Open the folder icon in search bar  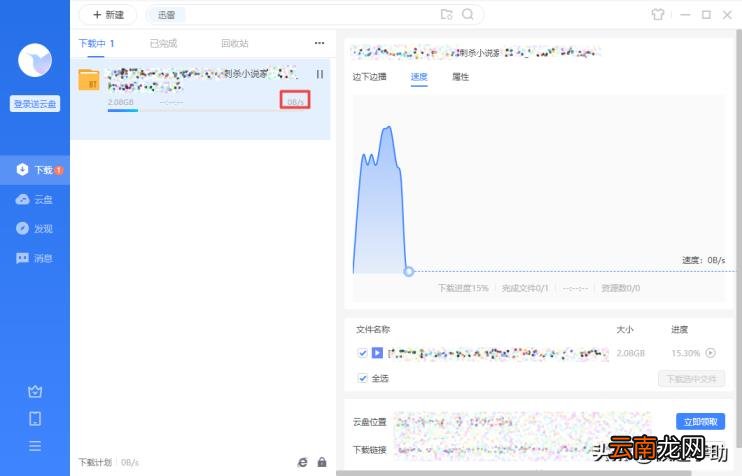(446, 15)
